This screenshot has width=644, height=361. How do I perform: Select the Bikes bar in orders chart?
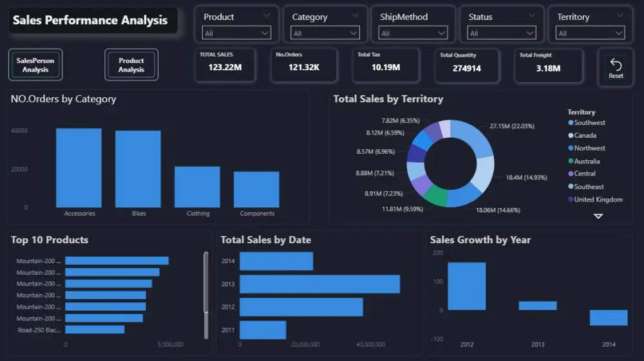tap(138, 169)
